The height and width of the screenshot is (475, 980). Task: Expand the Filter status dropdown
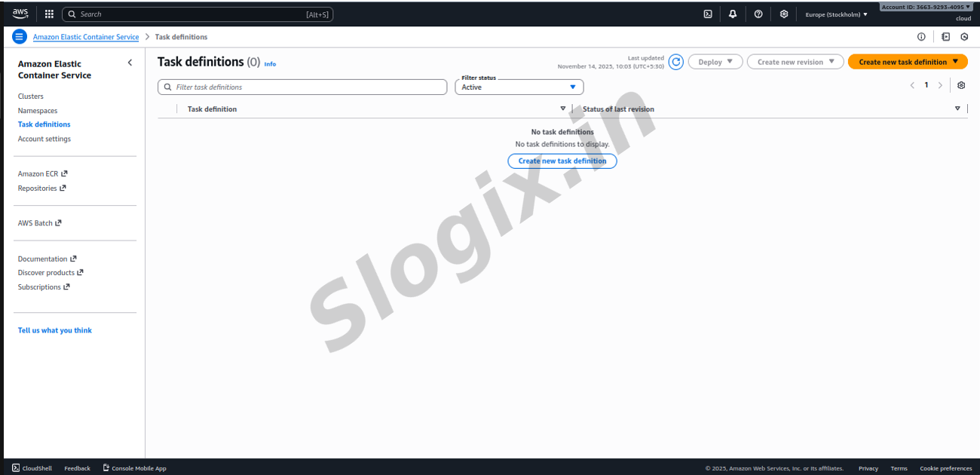click(519, 87)
